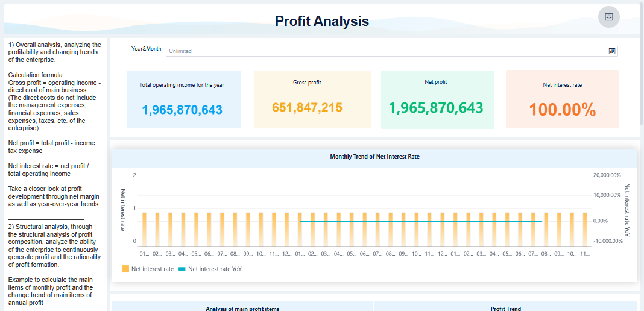The image size is (644, 311).
Task: Click the Profit Analysis page title
Action: click(x=322, y=21)
